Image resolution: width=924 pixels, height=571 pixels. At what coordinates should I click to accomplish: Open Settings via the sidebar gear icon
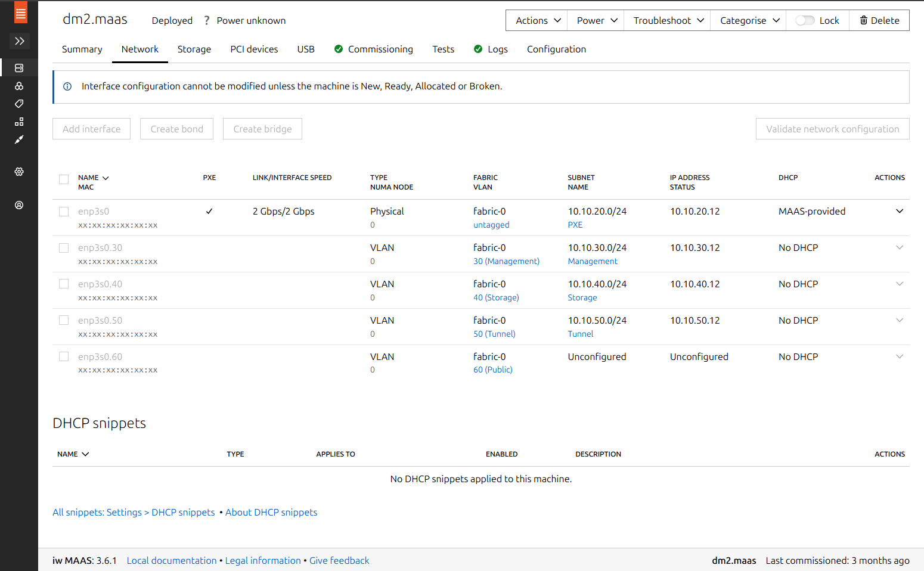pyautogui.click(x=19, y=172)
